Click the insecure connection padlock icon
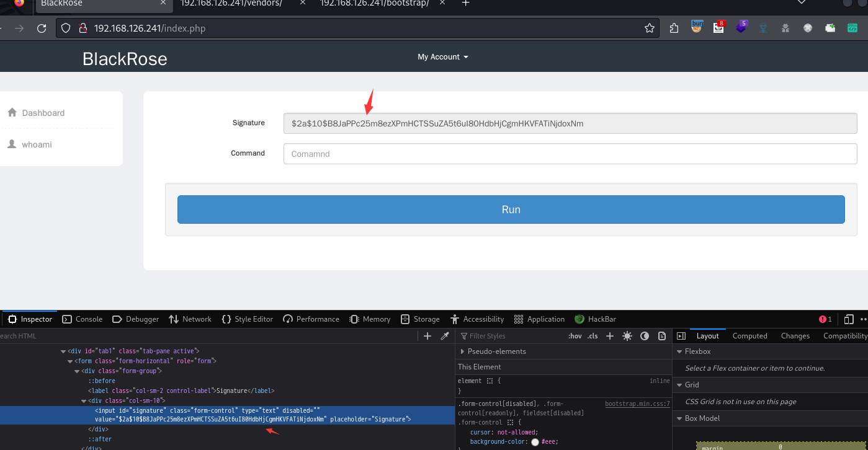The height and width of the screenshot is (450, 868). click(82, 29)
